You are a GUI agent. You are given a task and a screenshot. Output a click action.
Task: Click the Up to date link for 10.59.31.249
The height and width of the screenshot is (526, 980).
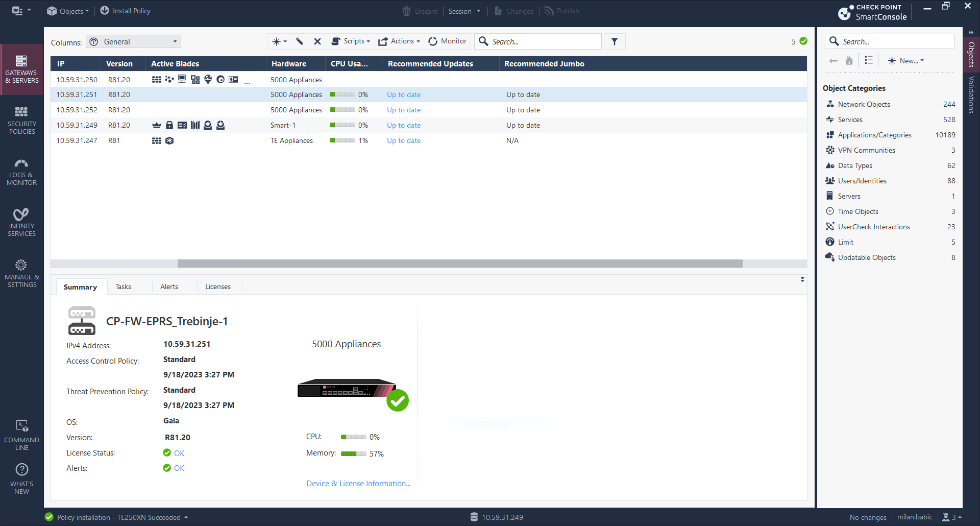404,125
